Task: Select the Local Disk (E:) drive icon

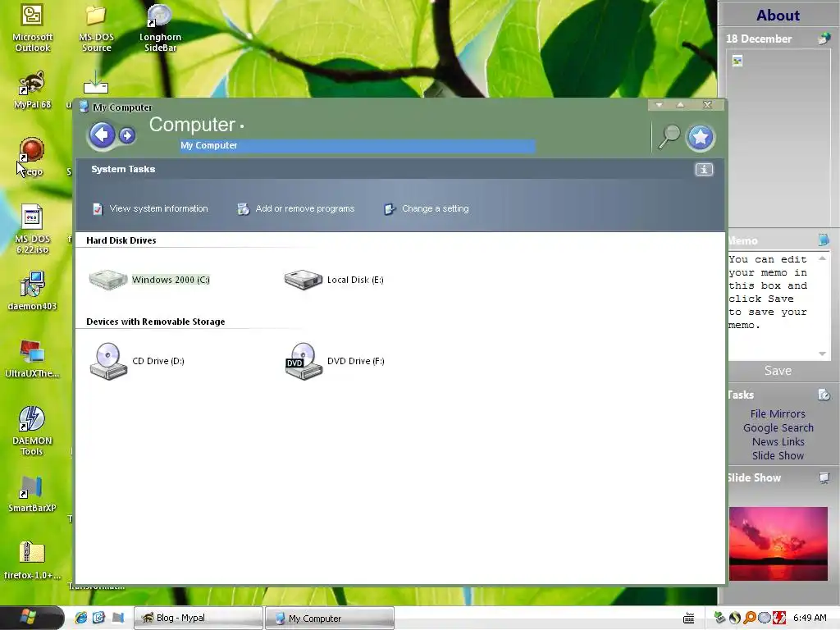Action: point(304,279)
